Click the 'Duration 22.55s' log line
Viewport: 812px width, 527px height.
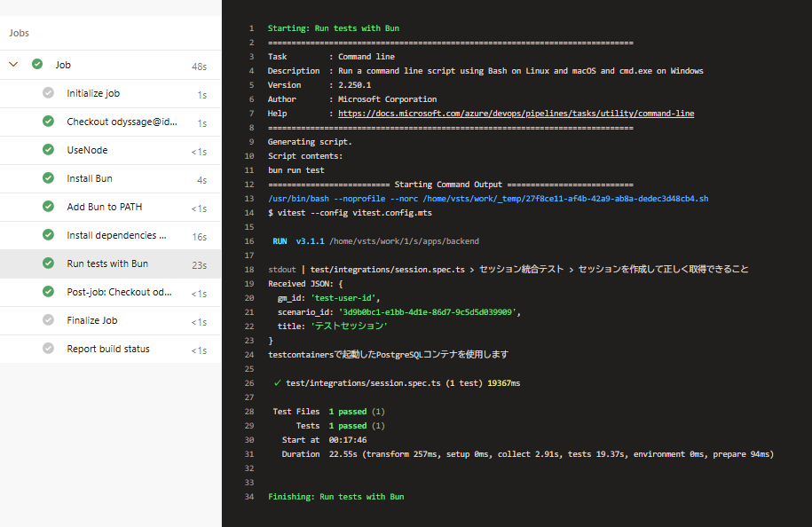click(528, 454)
